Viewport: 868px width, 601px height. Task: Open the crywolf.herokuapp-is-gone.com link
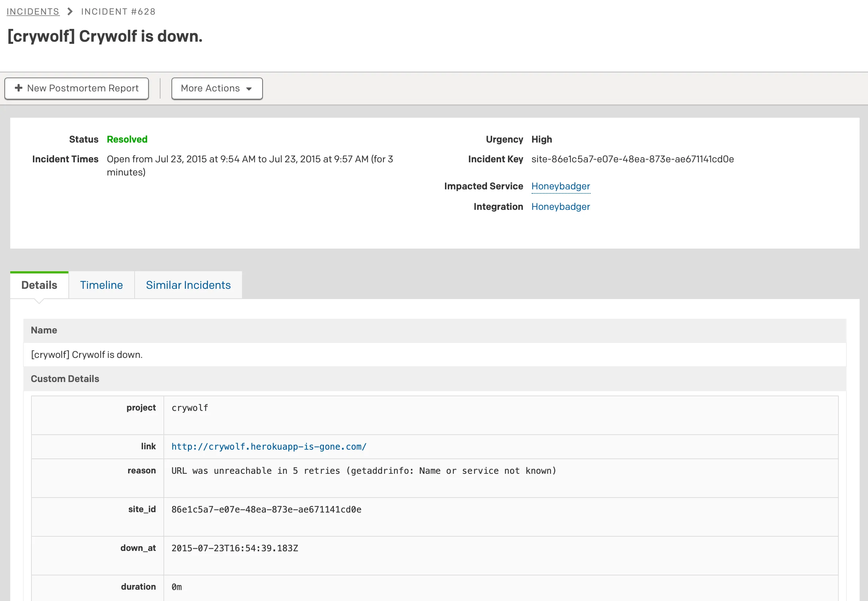click(x=268, y=447)
